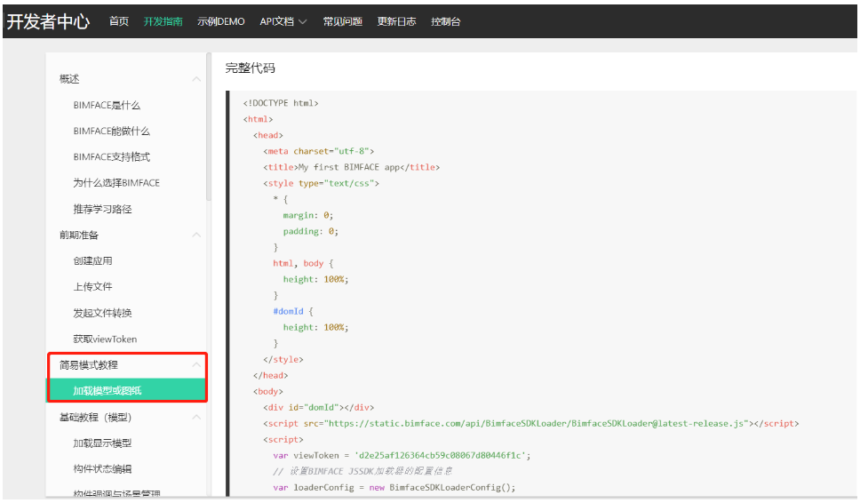Collapse the 概述 section chevron
Image resolution: width=868 pixels, height=503 pixels.
(x=196, y=79)
